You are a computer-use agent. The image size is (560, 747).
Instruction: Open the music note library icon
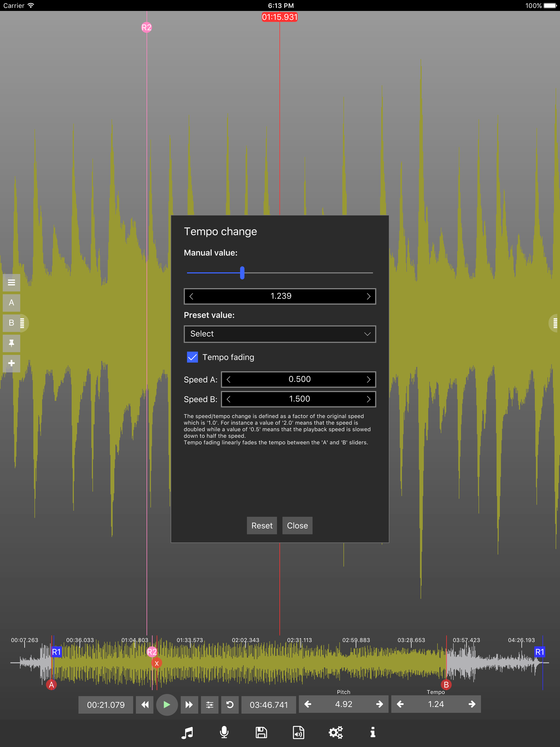click(x=187, y=733)
